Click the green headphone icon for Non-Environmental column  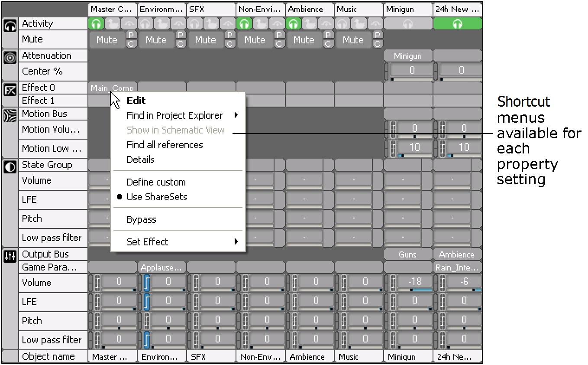244,24
